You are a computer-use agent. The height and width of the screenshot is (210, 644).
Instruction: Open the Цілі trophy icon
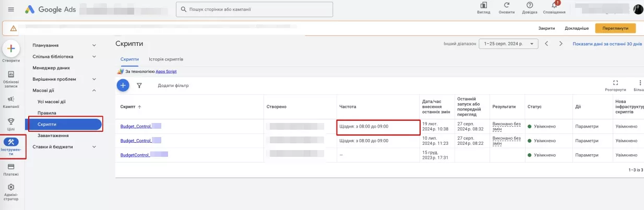click(x=11, y=121)
